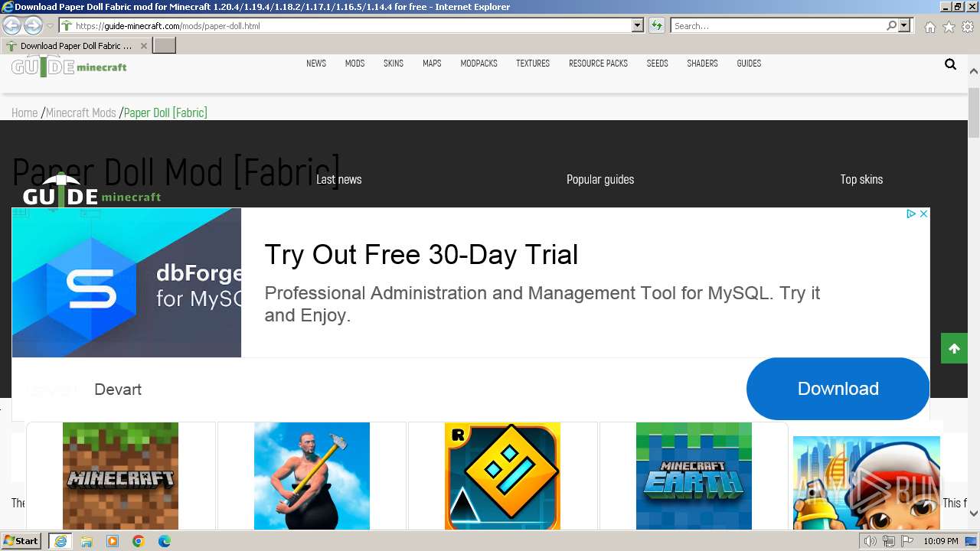Viewport: 980px width, 551px height.
Task: Open the SKINS menu item
Action: click(394, 64)
